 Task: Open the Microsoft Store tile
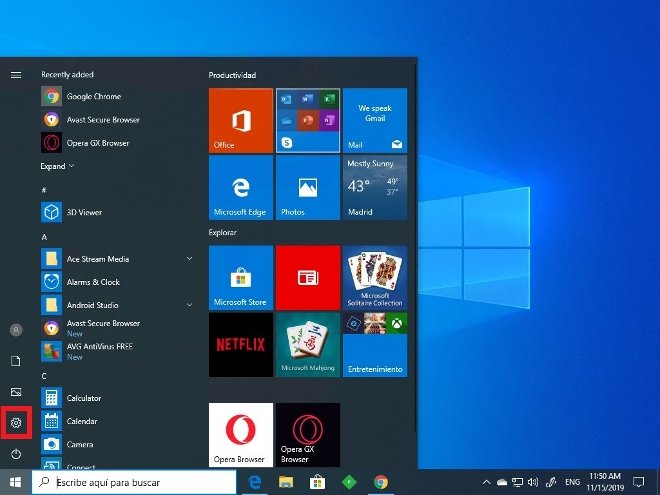(241, 278)
